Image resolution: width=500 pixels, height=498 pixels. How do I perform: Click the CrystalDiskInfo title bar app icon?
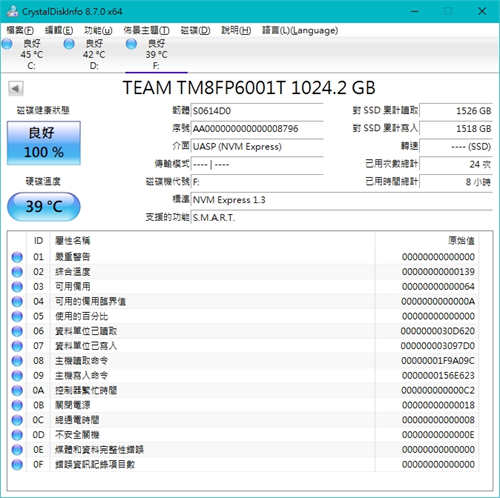(13, 11)
